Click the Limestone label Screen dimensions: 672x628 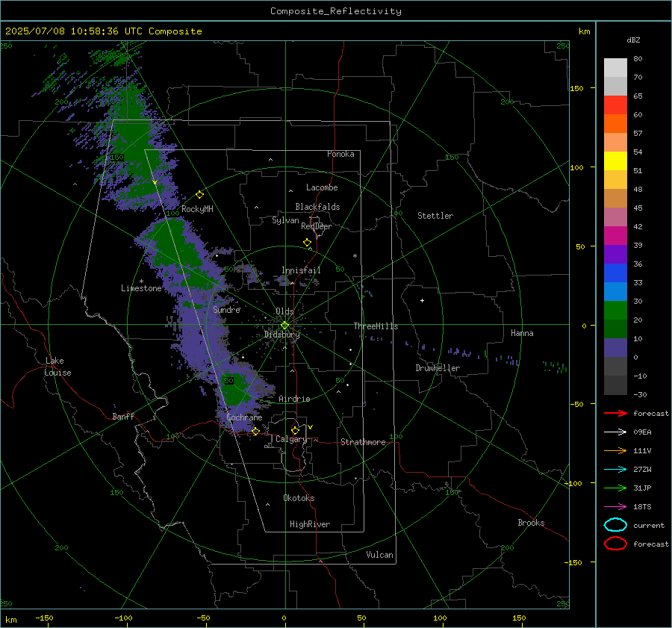pyautogui.click(x=141, y=288)
